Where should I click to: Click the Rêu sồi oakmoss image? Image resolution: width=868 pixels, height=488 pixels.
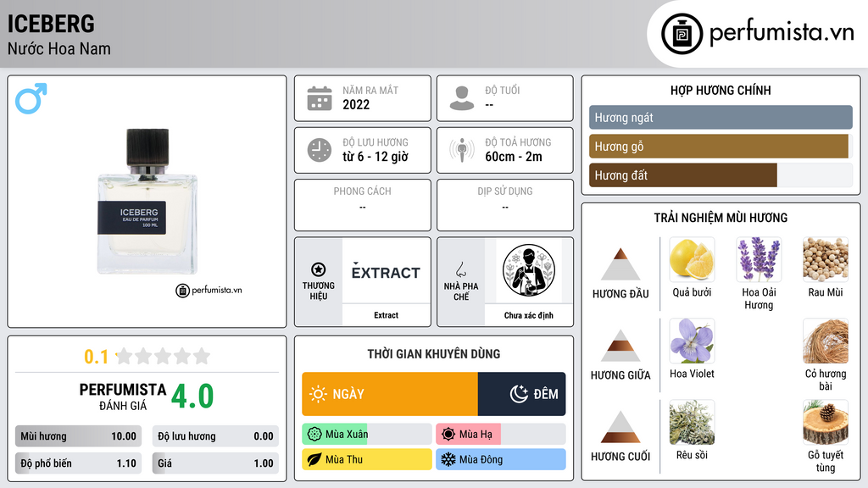[692, 422]
